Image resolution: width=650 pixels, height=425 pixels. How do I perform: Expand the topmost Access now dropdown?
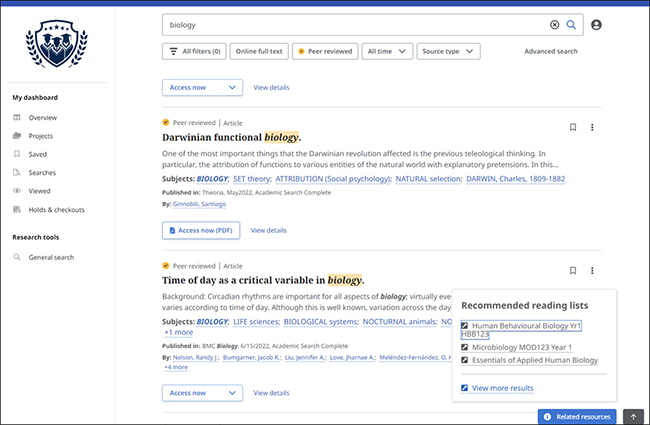(x=202, y=87)
